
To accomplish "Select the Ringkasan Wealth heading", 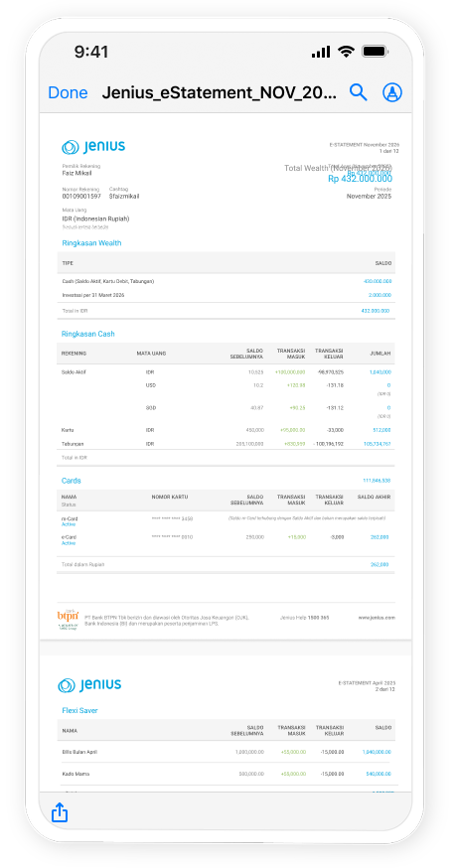I will [x=91, y=243].
